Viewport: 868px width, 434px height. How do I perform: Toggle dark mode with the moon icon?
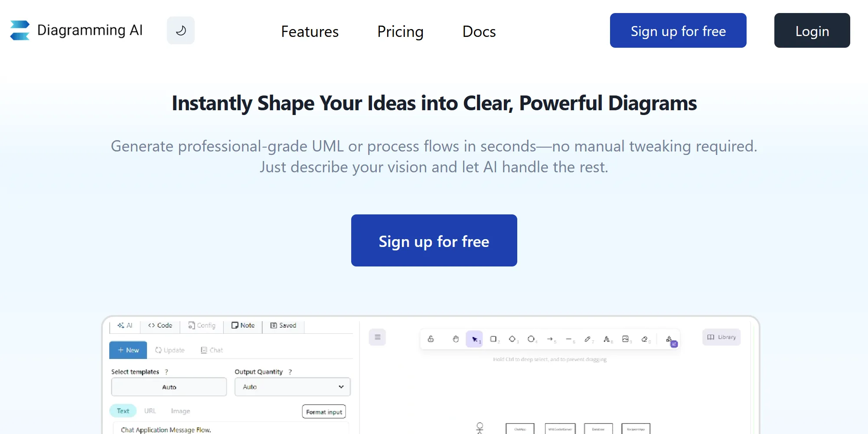(181, 30)
